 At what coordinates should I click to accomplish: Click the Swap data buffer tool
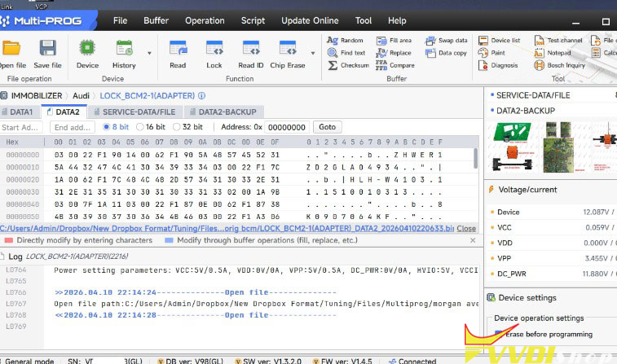tap(447, 40)
